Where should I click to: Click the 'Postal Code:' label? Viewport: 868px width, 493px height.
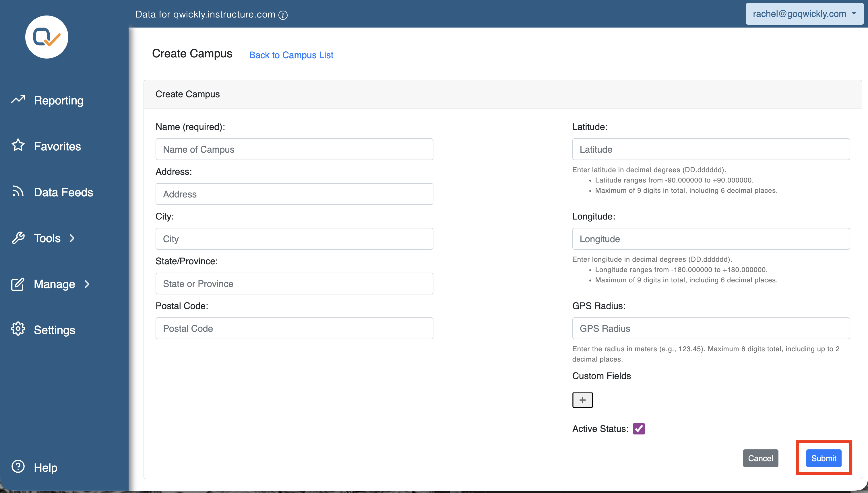pos(182,306)
